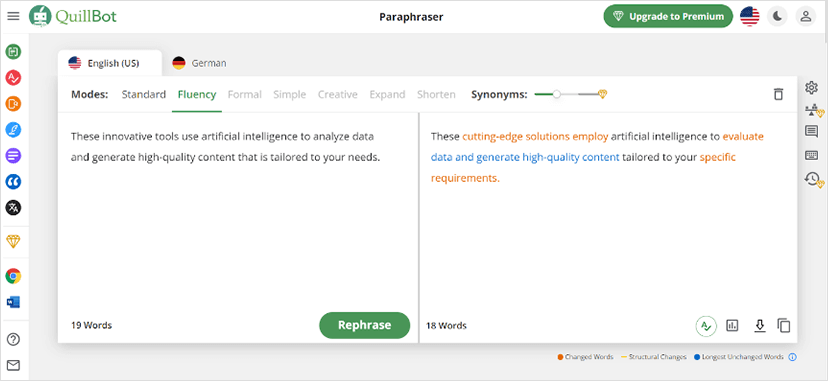Click Upgrade to Premium button
This screenshot has height=381, width=828.
coord(668,16)
